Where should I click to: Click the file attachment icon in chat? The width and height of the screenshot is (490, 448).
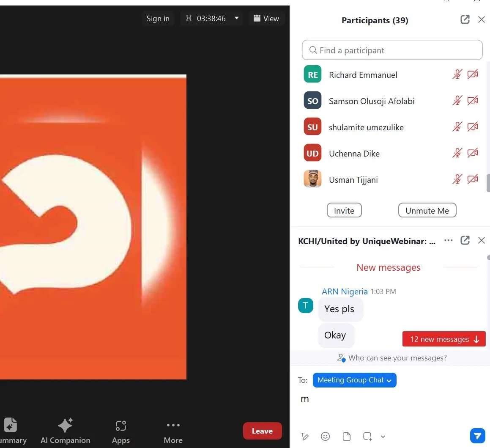(x=346, y=437)
